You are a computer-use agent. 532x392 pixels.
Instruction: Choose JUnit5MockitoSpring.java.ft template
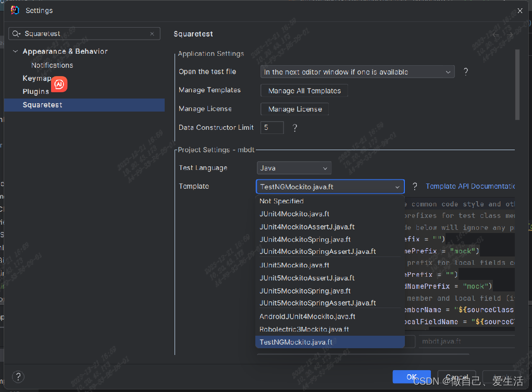click(x=330, y=291)
